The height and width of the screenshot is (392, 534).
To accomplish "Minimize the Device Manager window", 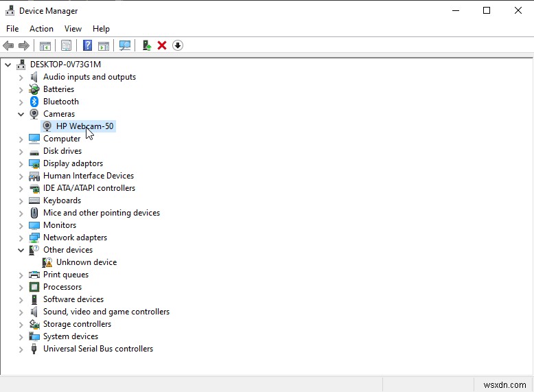I will 456,10.
